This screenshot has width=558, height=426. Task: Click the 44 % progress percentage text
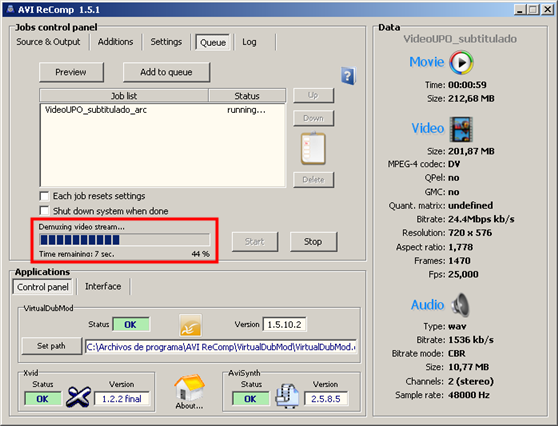click(201, 254)
